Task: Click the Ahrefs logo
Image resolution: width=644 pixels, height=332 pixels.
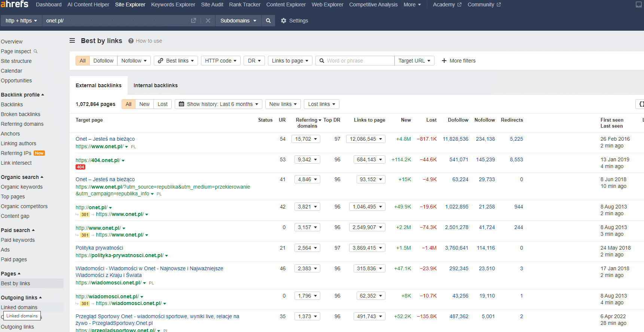Action: [15, 4]
